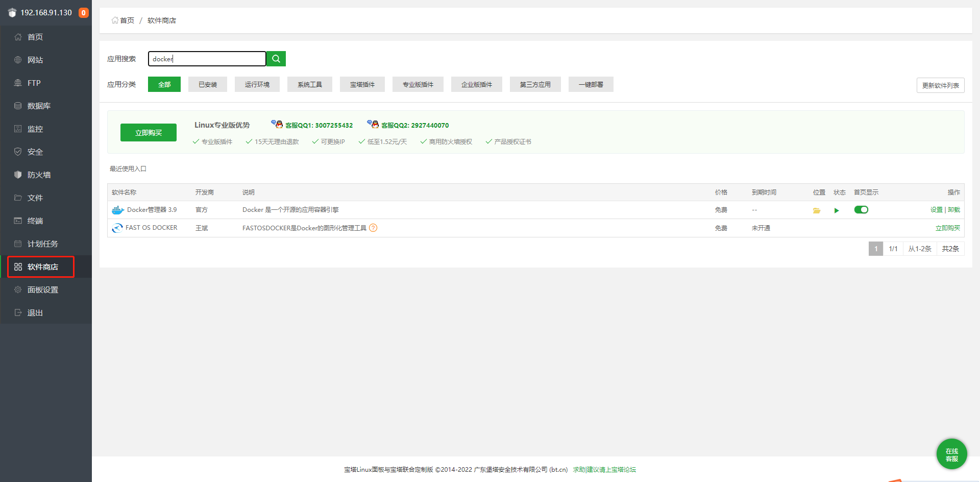Open the Docker manager folder location icon
Screen dimensions: 980x482
coord(817,210)
